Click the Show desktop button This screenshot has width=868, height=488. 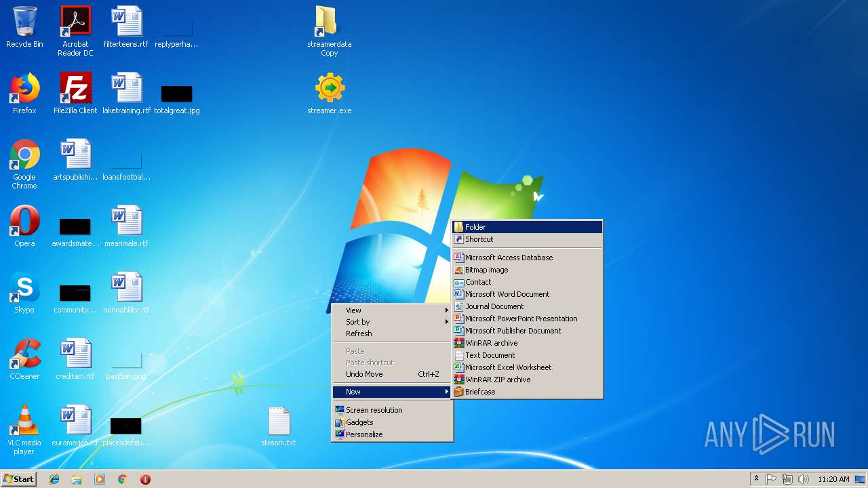[860, 479]
